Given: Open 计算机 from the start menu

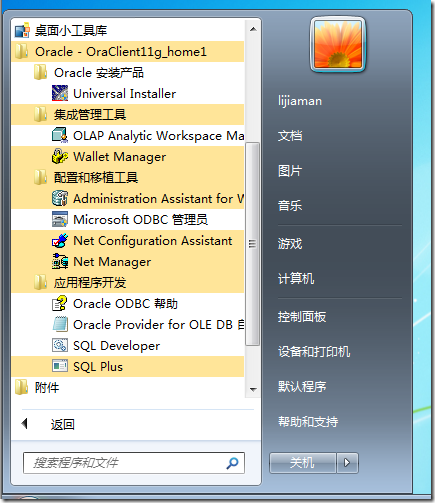Looking at the screenshot, I should coord(296,279).
